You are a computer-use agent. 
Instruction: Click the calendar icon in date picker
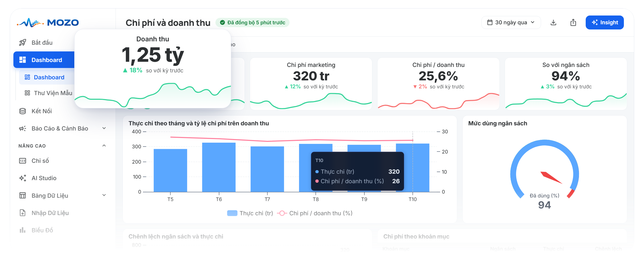pyautogui.click(x=490, y=22)
